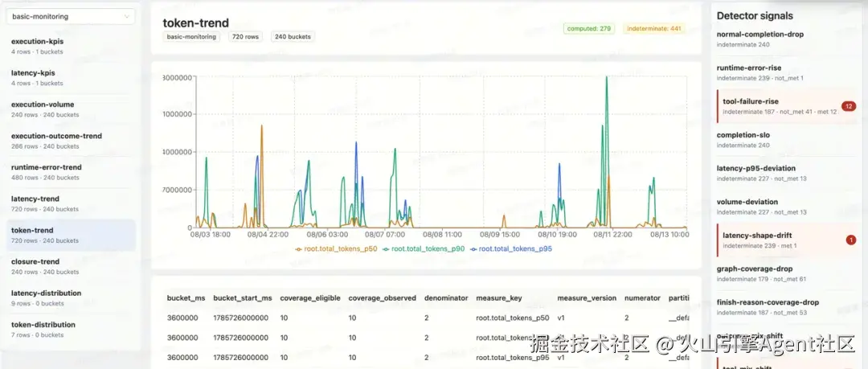868x369 pixels.
Task: Click the indeterminate: 441 badge
Action: 654,28
